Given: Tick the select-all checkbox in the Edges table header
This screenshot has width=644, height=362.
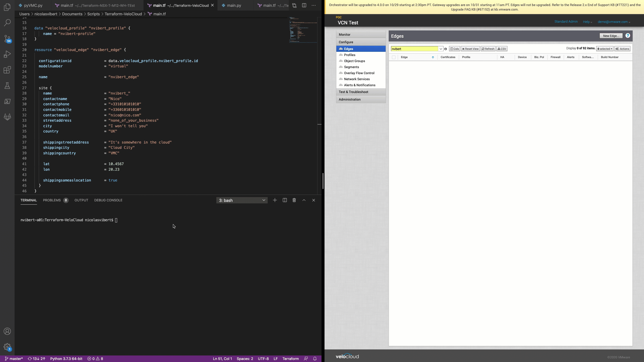Looking at the screenshot, I should [x=394, y=57].
